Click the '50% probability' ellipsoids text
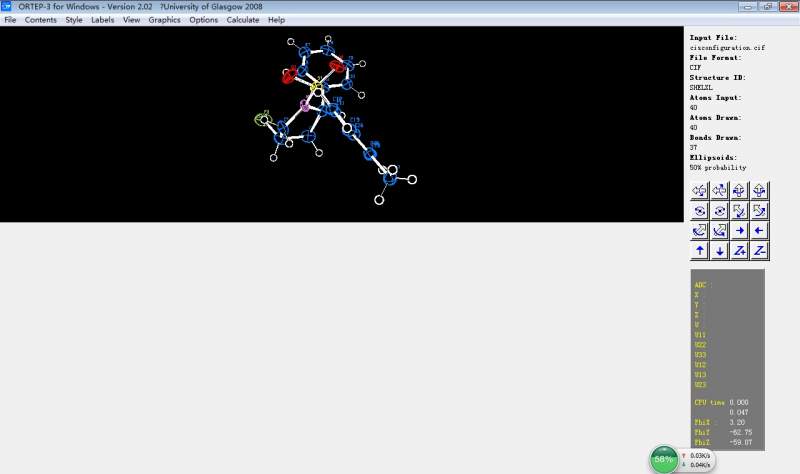Image resolution: width=800 pixels, height=474 pixels. [x=718, y=167]
